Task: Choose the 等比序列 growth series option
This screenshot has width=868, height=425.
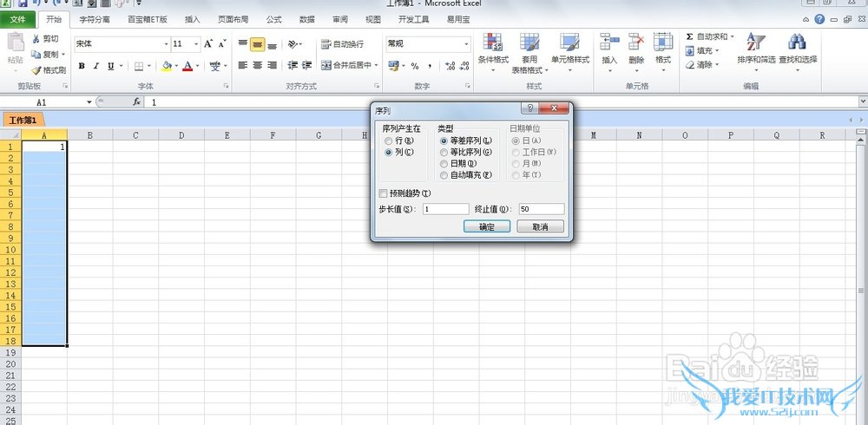Action: click(444, 152)
